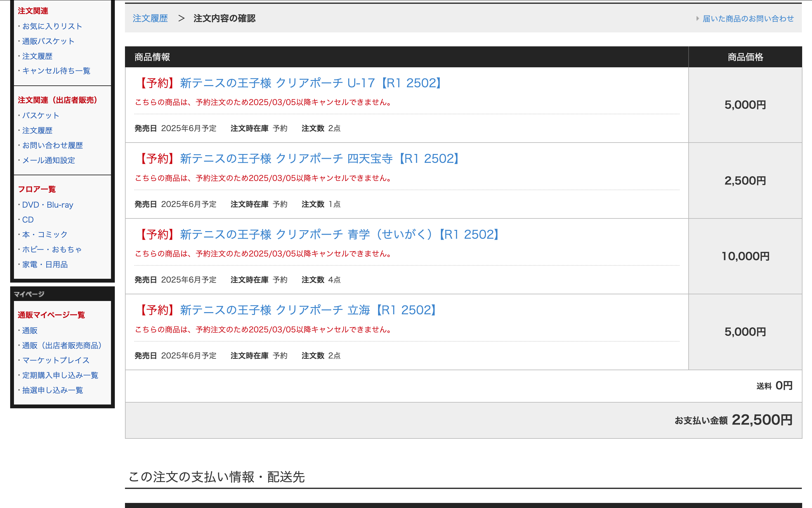Go to CD floor

coord(28,220)
